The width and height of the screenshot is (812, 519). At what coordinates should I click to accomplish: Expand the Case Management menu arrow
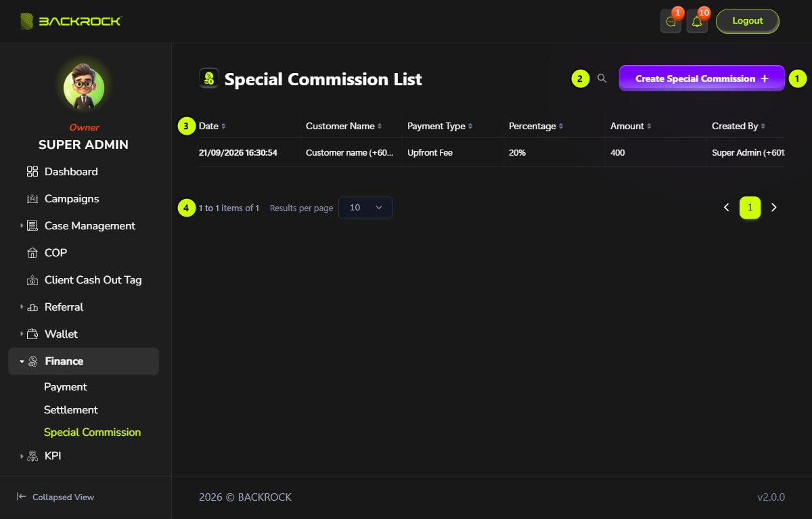point(22,226)
